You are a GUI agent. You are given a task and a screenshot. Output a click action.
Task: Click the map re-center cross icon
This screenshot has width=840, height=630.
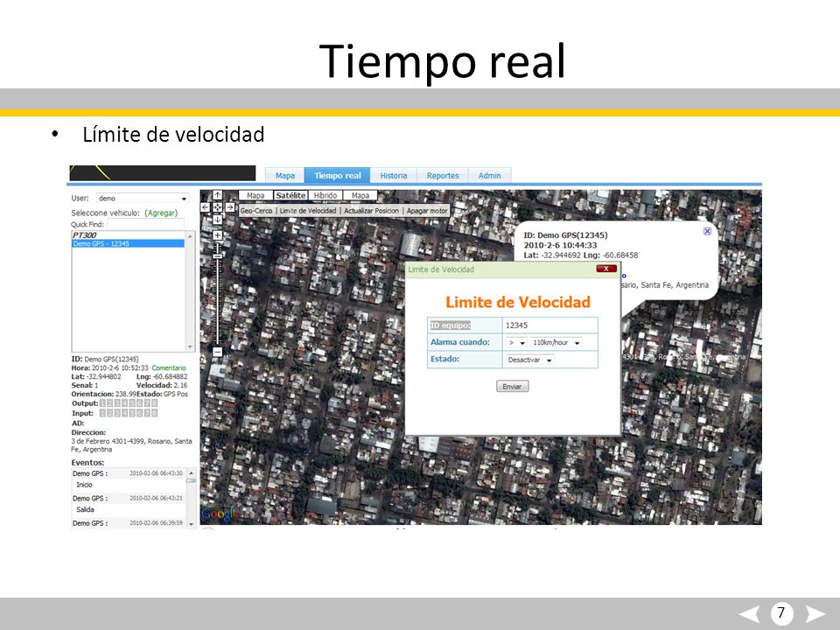pyautogui.click(x=218, y=207)
